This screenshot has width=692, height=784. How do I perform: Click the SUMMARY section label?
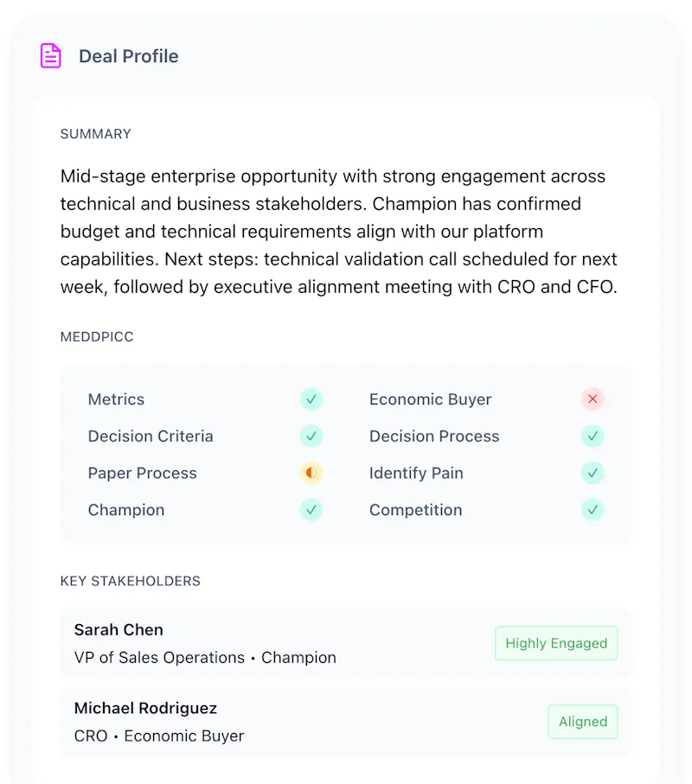point(95,134)
